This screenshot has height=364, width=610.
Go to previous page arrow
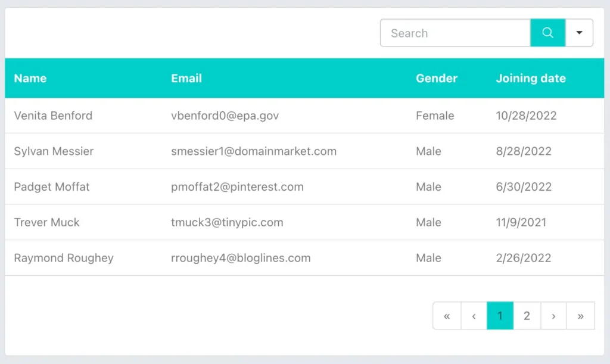pos(474,316)
